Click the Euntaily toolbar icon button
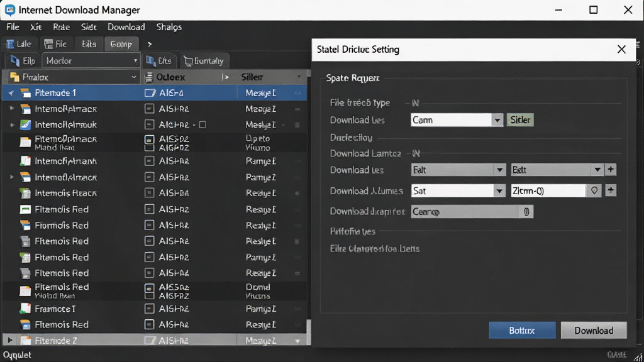 click(204, 61)
